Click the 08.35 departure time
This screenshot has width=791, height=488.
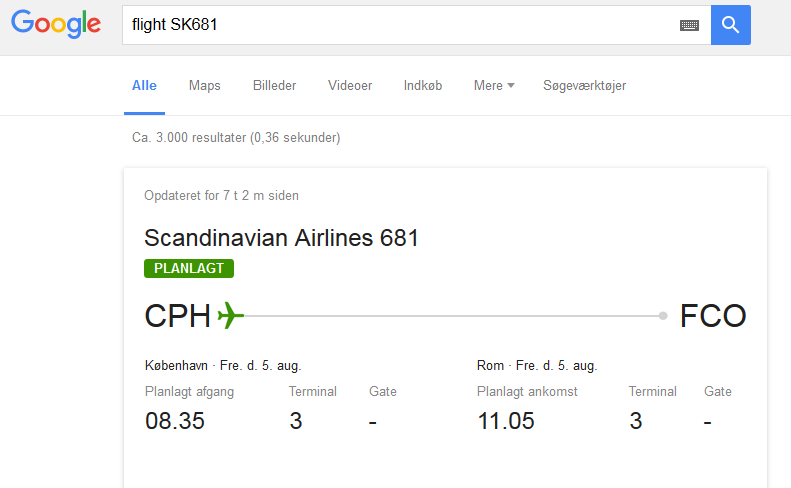pos(175,421)
